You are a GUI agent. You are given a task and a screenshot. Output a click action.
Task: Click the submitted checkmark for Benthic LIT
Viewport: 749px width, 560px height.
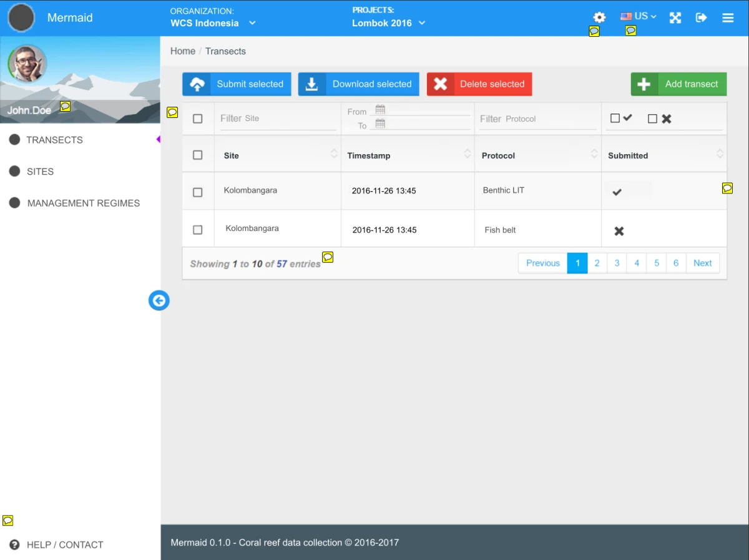click(617, 192)
